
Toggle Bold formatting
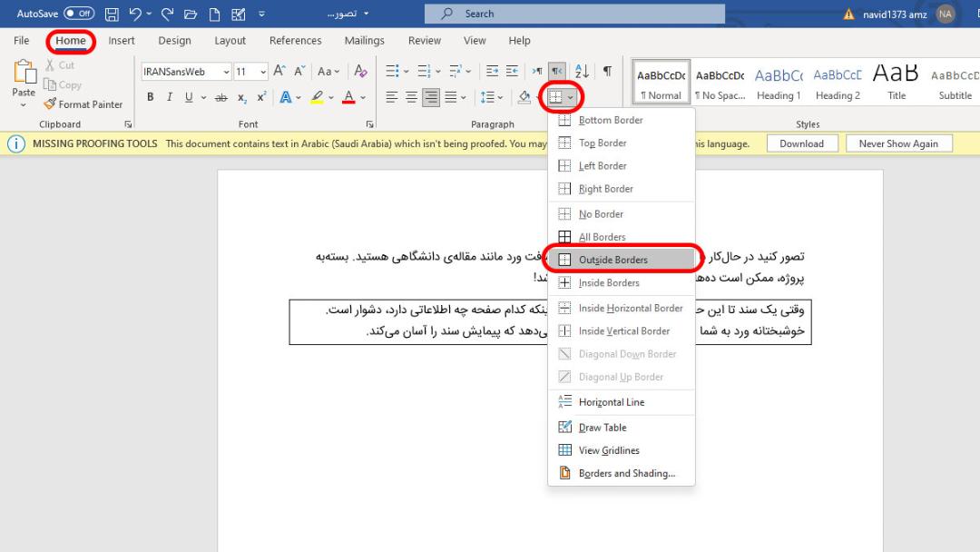point(150,97)
